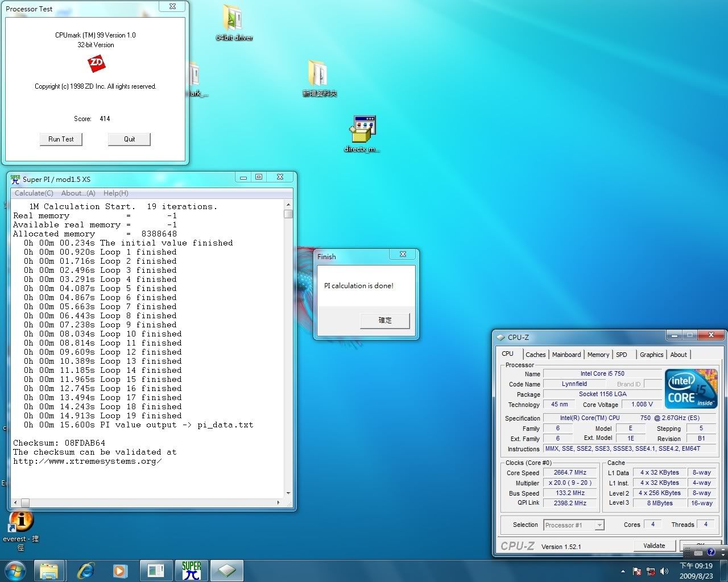Minimize the Super PI window

point(243,178)
